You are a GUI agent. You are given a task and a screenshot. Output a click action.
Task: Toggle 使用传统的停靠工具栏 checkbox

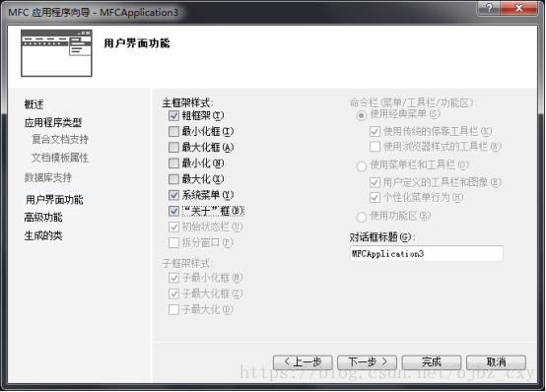tap(375, 132)
